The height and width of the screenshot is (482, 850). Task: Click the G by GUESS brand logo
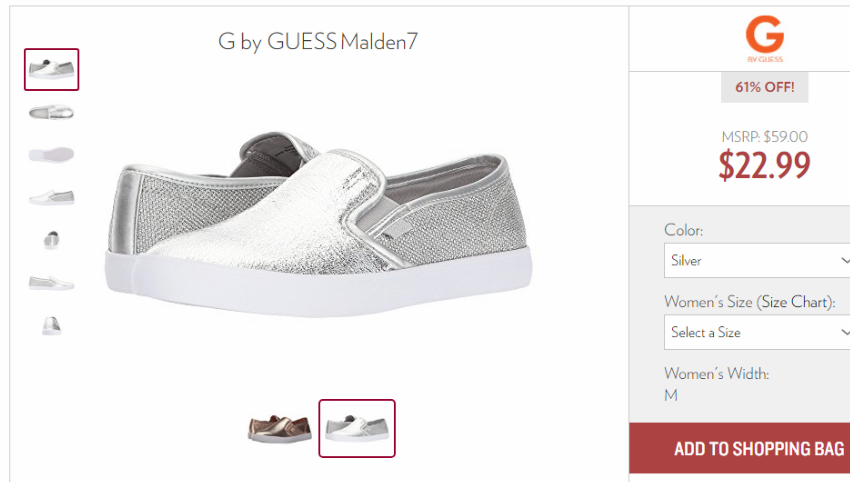tap(764, 39)
